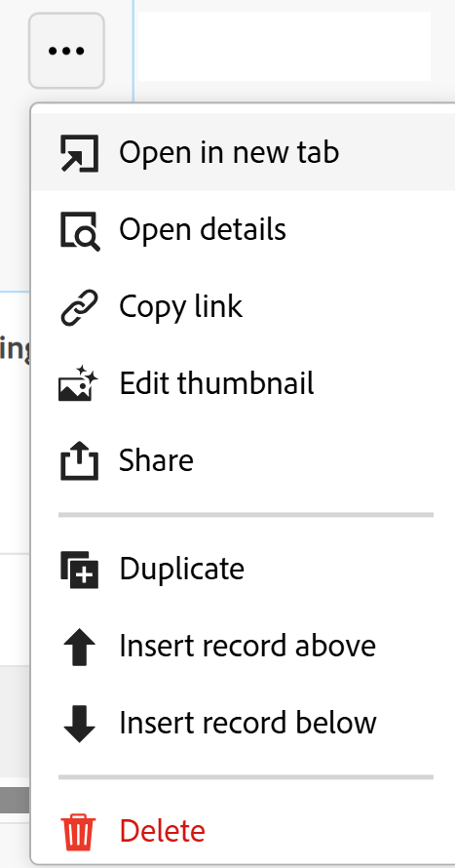Viewport: 455px width, 868px height.
Task: Choose the Open in new tab entry
Action: pos(244,152)
